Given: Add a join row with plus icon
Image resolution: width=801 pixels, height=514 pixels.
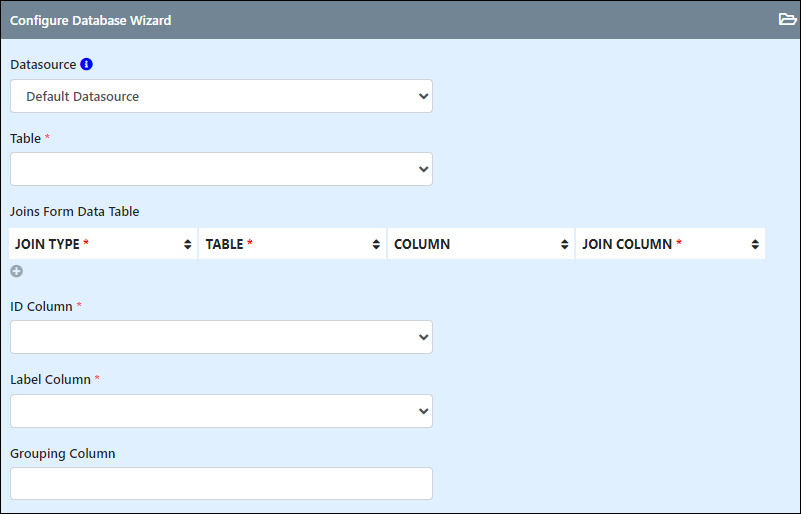Looking at the screenshot, I should [x=16, y=271].
